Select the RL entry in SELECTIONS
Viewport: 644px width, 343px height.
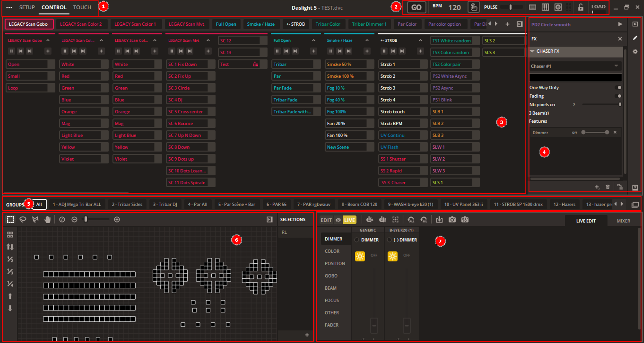pos(295,232)
